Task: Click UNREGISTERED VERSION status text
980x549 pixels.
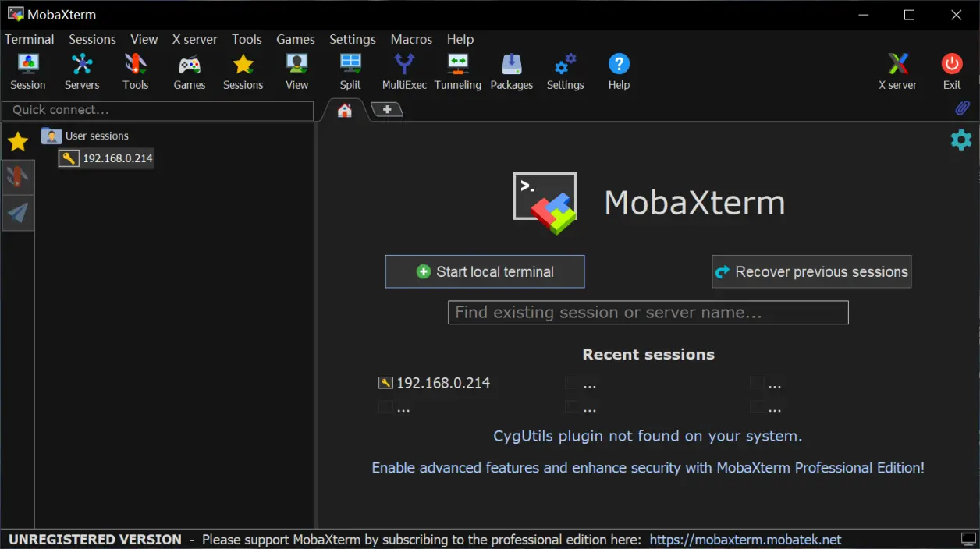Action: coord(95,540)
